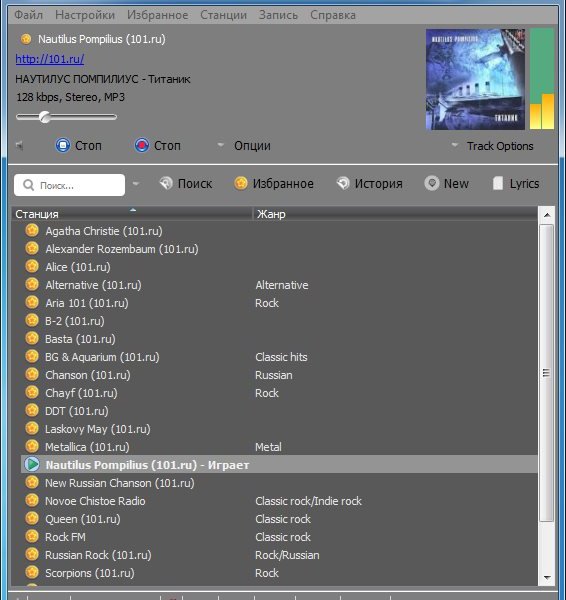Open the Избранное favorites view
The image size is (566, 600).
(x=274, y=184)
